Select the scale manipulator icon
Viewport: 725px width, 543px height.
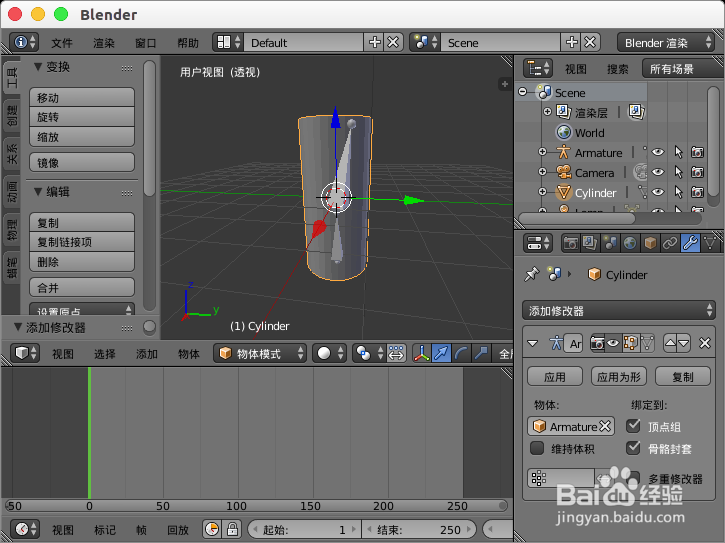(x=481, y=354)
